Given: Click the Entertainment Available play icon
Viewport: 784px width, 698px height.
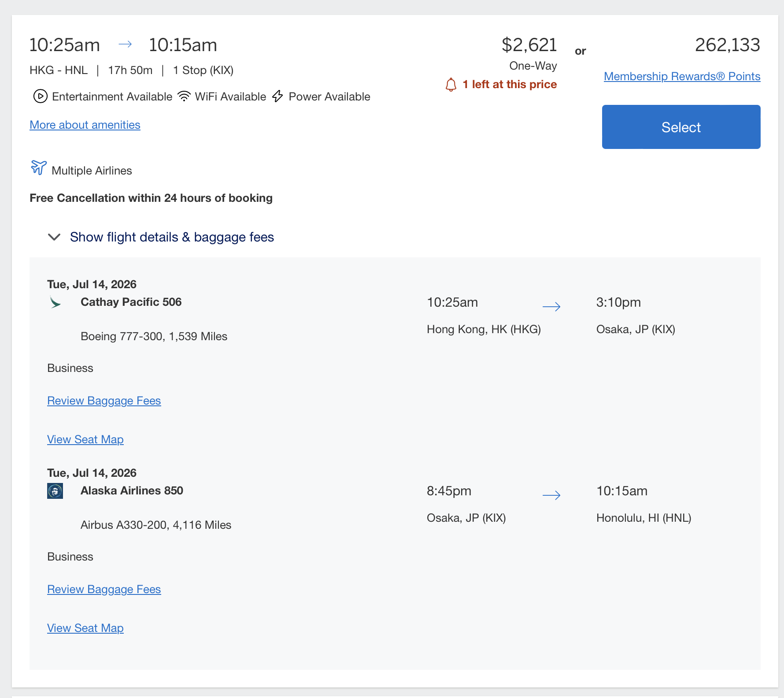Looking at the screenshot, I should 40,96.
